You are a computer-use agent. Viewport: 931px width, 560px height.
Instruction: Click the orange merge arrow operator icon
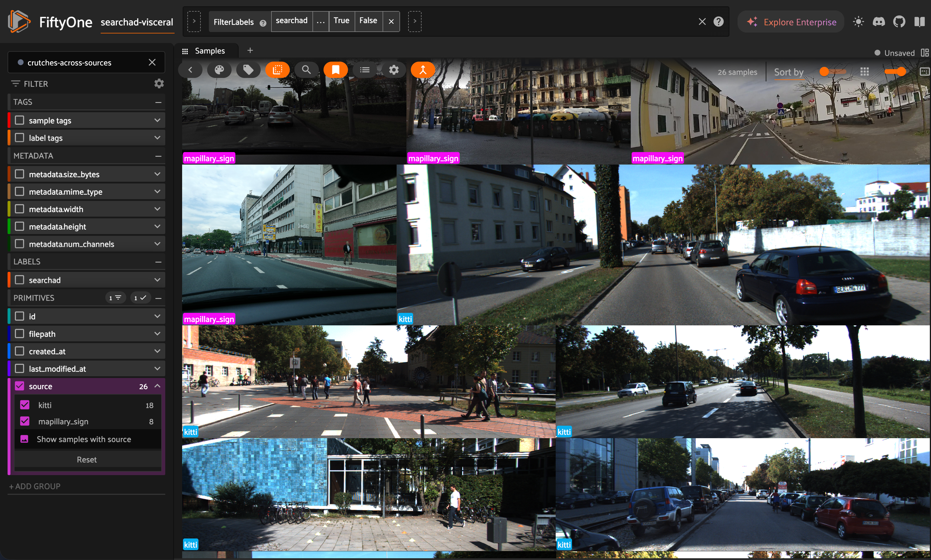coord(423,70)
